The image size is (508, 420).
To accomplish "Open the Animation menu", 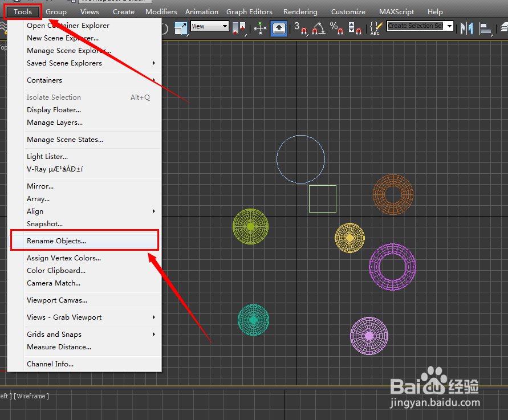I will tap(201, 12).
